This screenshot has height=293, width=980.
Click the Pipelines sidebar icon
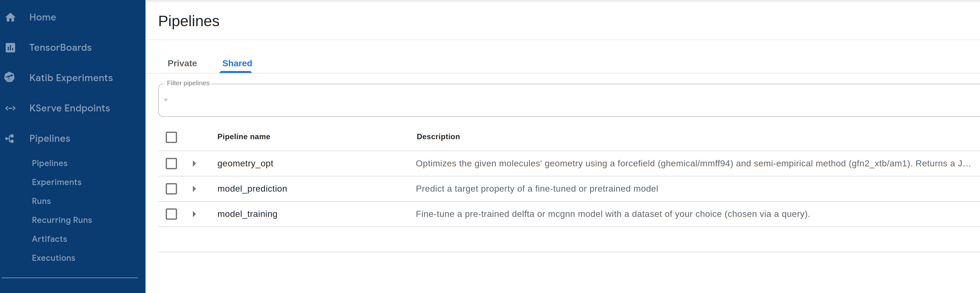click(10, 139)
